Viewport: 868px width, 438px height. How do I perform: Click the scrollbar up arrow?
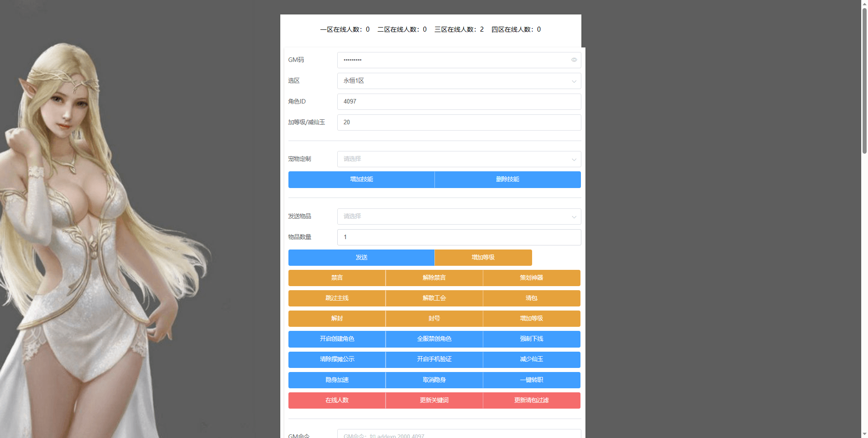[x=864, y=3]
